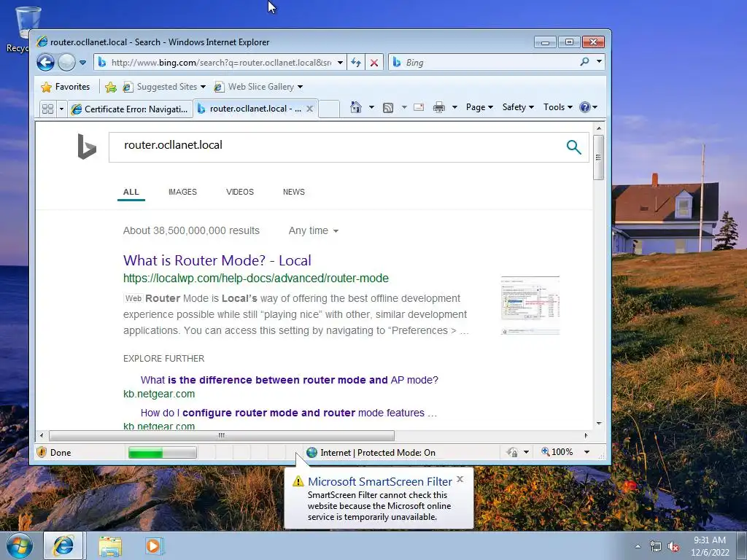Click the teal search magnifier on Bing page
Image resolution: width=747 pixels, height=560 pixels.
pyautogui.click(x=574, y=147)
